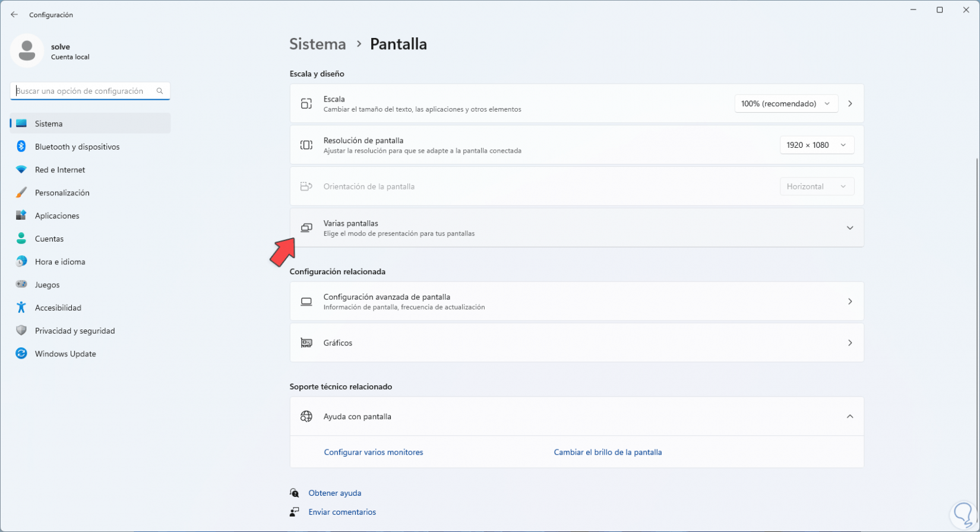The height and width of the screenshot is (532, 980).
Task: Expand the Varias pantallas section
Action: (x=850, y=228)
